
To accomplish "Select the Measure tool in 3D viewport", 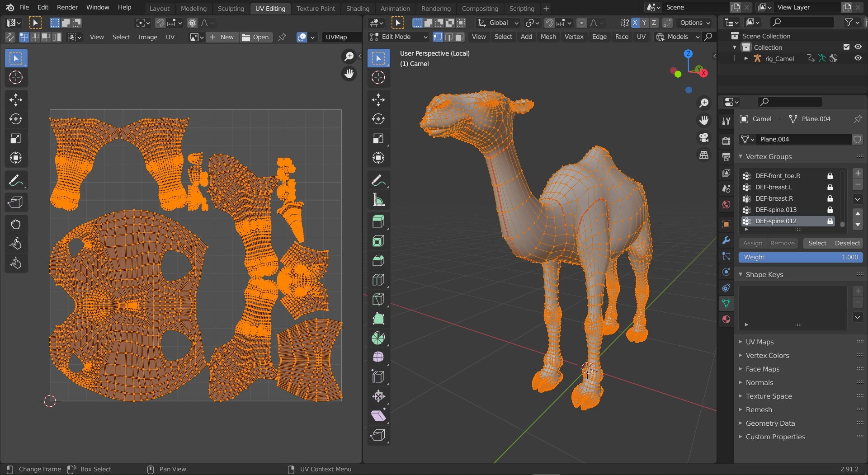I will (378, 200).
